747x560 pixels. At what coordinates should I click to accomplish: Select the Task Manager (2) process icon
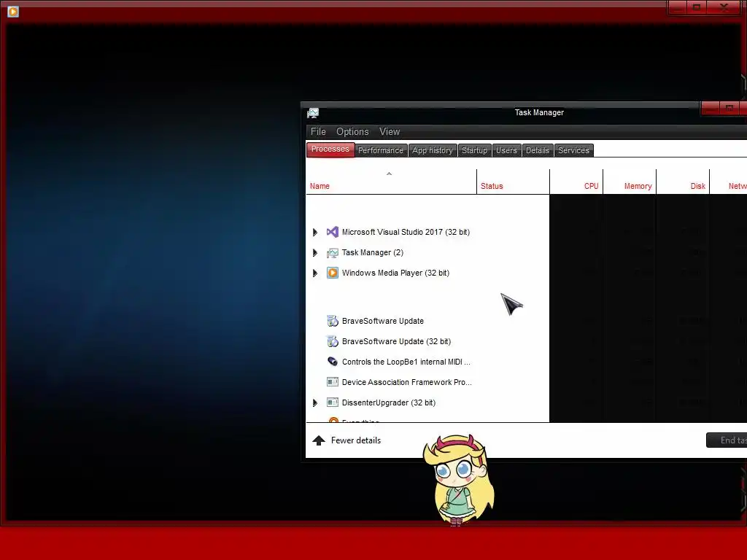(x=333, y=252)
